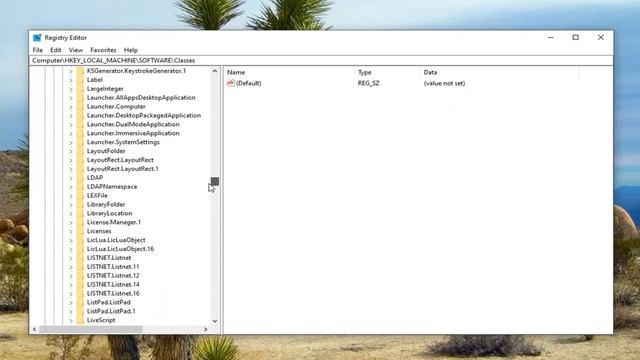Select the LibraryFolder folder icon
Screen dimensions: 640x360
[x=80, y=204]
